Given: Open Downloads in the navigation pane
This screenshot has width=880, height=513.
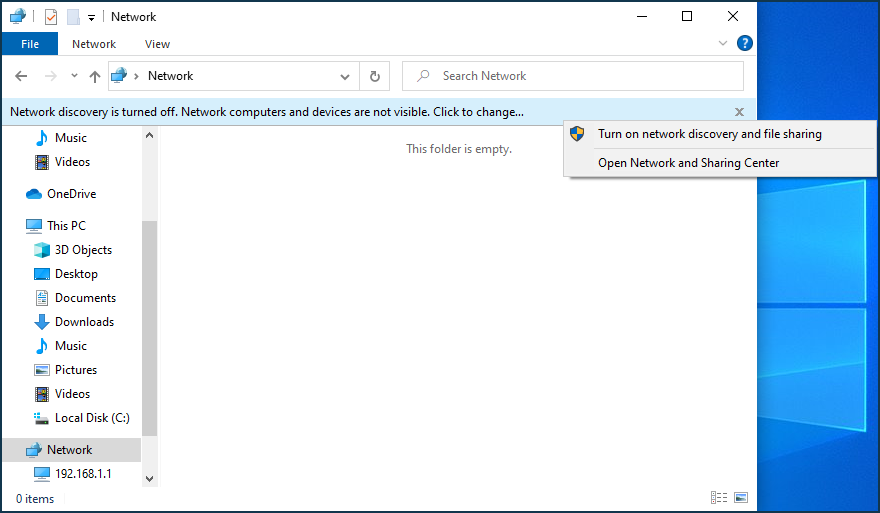Looking at the screenshot, I should pos(84,322).
